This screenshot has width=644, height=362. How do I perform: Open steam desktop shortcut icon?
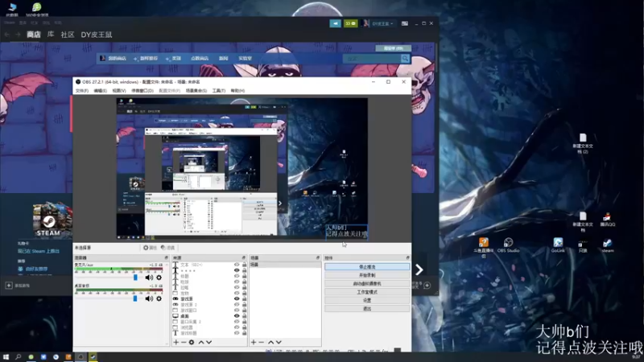[x=608, y=245]
